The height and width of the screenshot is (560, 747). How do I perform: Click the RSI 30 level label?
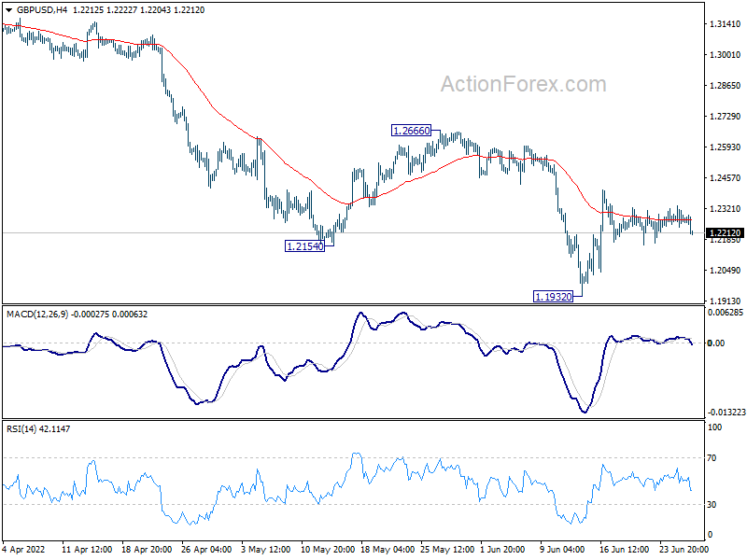(x=712, y=505)
